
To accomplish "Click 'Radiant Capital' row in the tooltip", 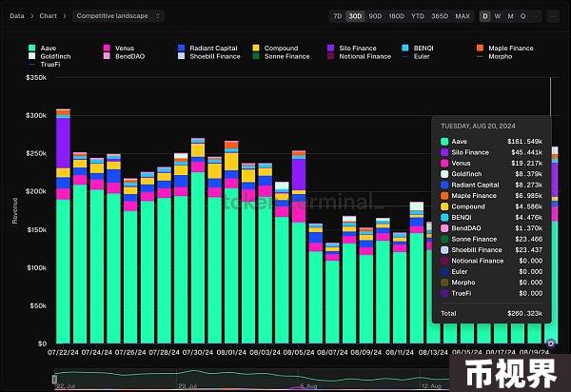I will coord(491,185).
